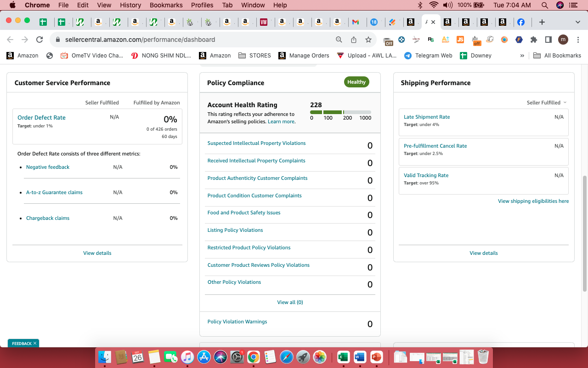Go back to the previous page
The image size is (588, 368).
click(10, 40)
